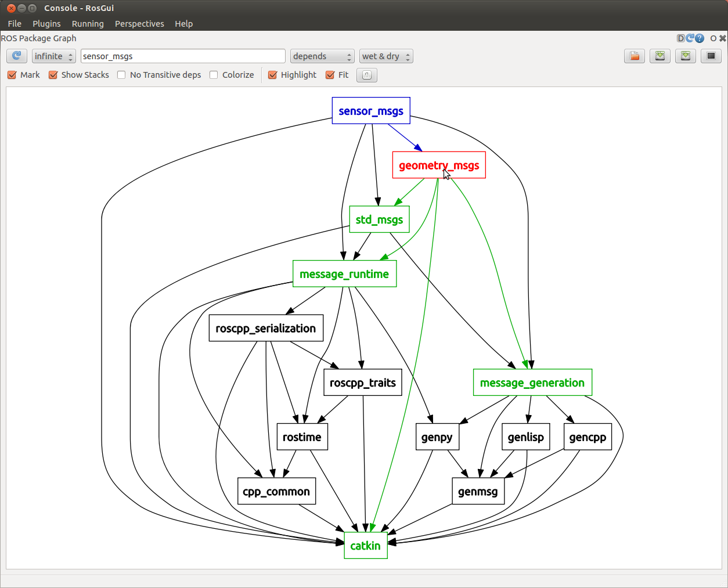
Task: Open the infinite depth dropdown
Action: point(53,56)
